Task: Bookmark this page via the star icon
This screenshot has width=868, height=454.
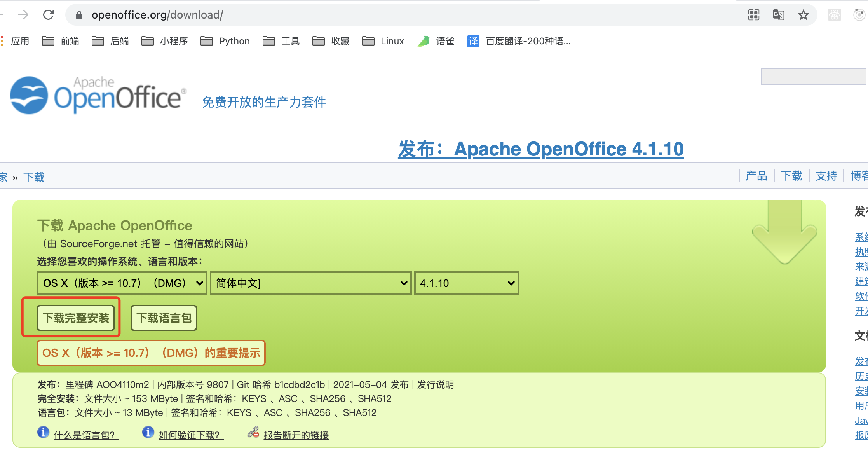Action: click(803, 15)
